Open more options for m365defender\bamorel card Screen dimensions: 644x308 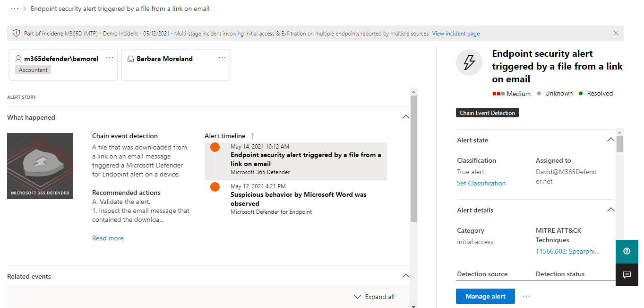[110, 58]
